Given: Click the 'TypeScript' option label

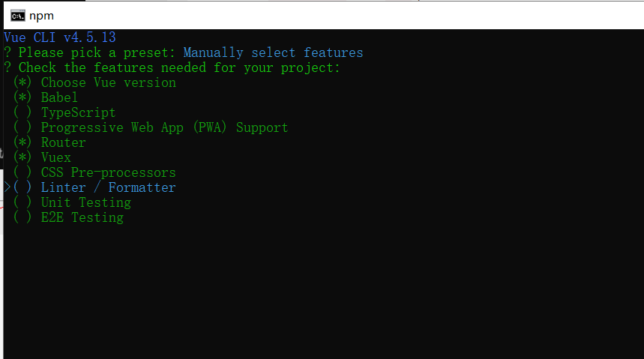Looking at the screenshot, I should click(79, 112).
